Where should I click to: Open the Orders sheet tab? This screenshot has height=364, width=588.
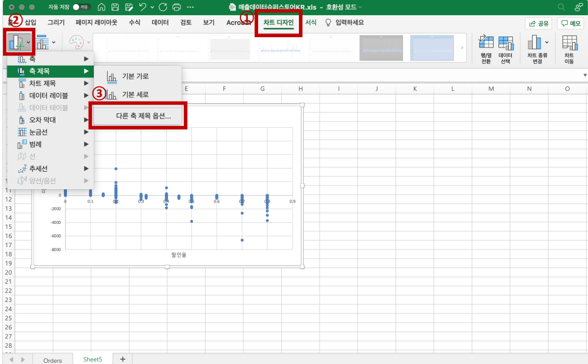(x=52, y=360)
